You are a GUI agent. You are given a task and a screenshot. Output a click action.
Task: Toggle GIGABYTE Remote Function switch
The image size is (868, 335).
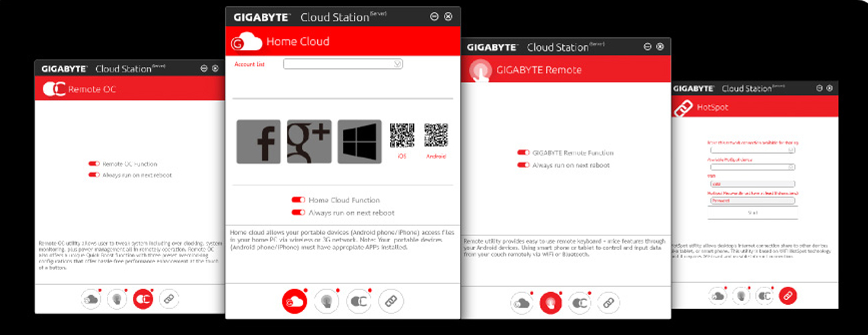523,152
